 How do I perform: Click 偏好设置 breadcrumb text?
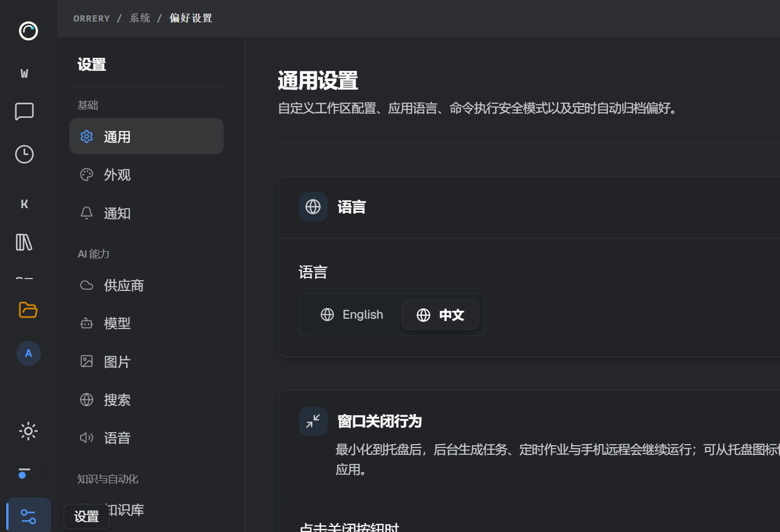click(x=191, y=18)
